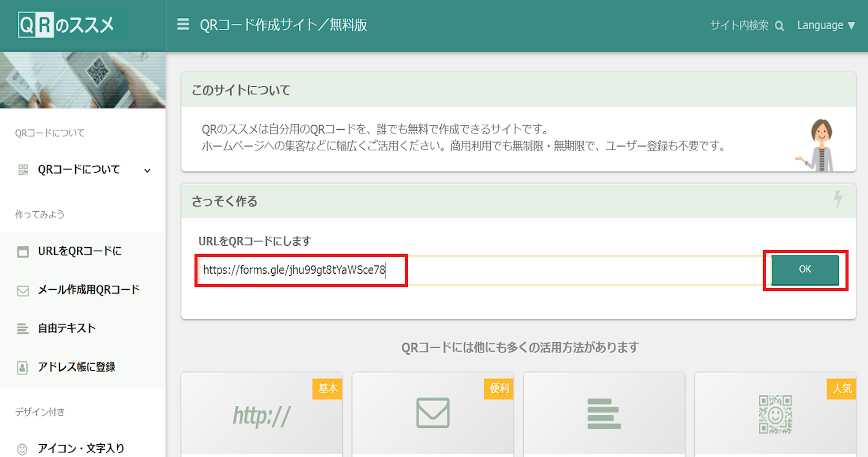This screenshot has height=457, width=868.
Task: Select 自由テキスト in sidebar
Action: (67, 328)
